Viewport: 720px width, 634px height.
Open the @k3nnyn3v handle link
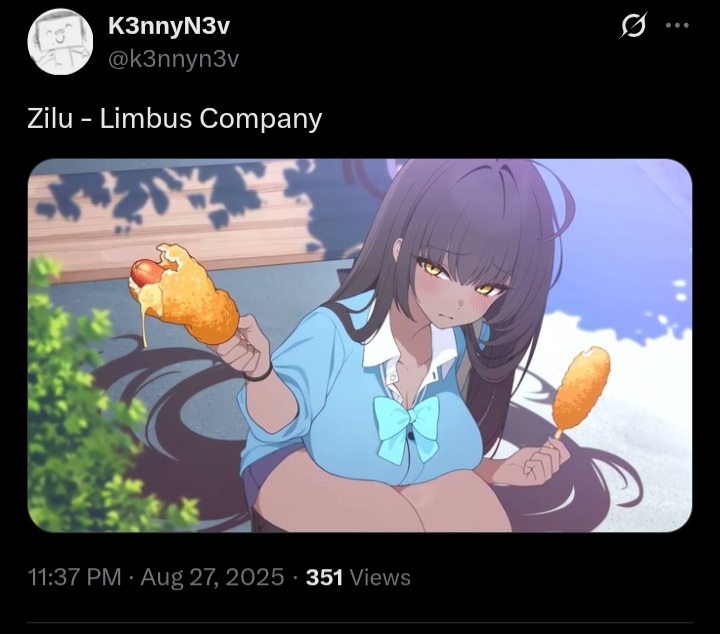(x=174, y=59)
